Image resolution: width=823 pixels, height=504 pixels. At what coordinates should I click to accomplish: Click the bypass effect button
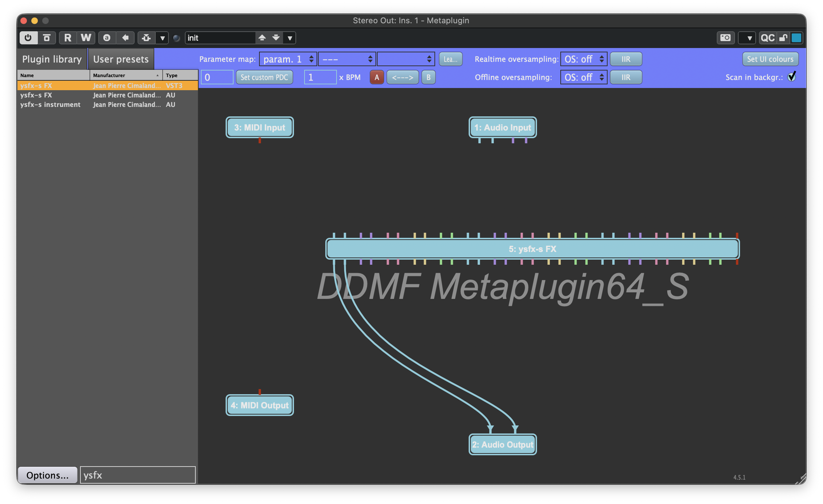click(47, 38)
